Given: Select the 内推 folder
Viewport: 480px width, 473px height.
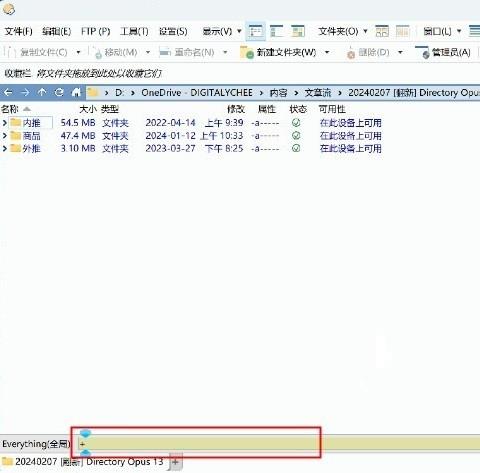Looking at the screenshot, I should 31,123.
